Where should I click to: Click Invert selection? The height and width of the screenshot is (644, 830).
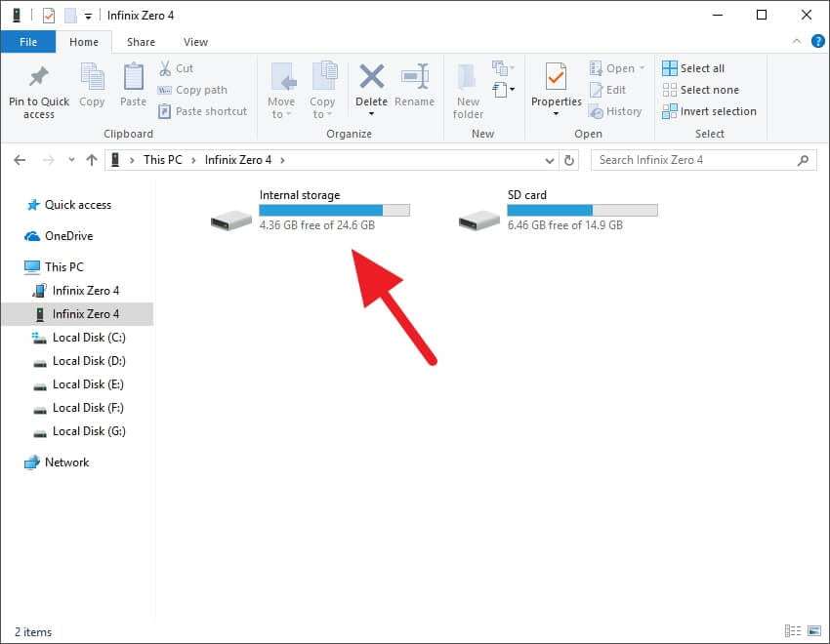tap(709, 111)
